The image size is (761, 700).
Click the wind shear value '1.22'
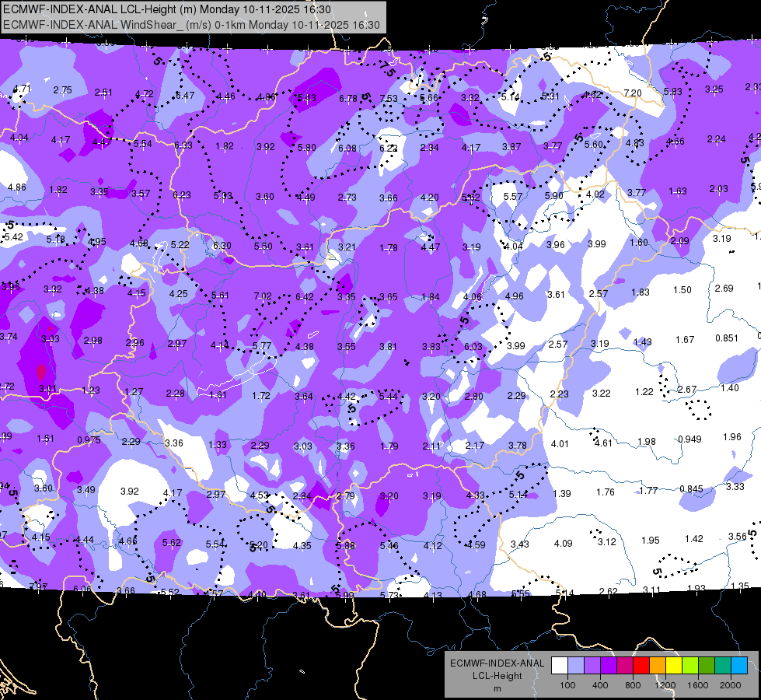click(644, 391)
